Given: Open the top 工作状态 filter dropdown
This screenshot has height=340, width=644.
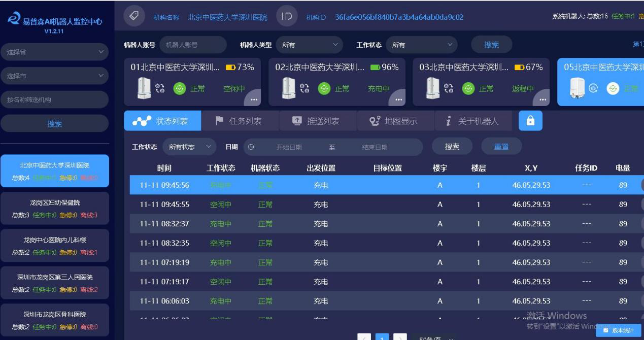Looking at the screenshot, I should (421, 45).
